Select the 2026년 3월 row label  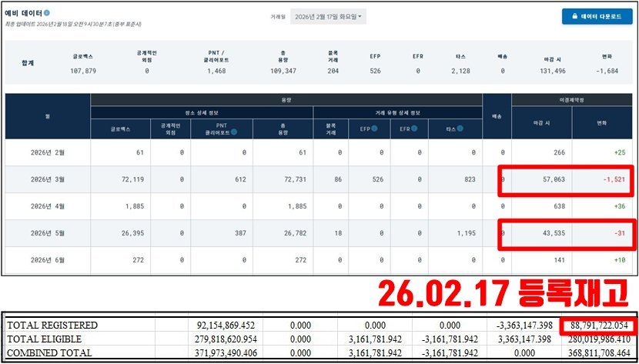[x=48, y=179]
